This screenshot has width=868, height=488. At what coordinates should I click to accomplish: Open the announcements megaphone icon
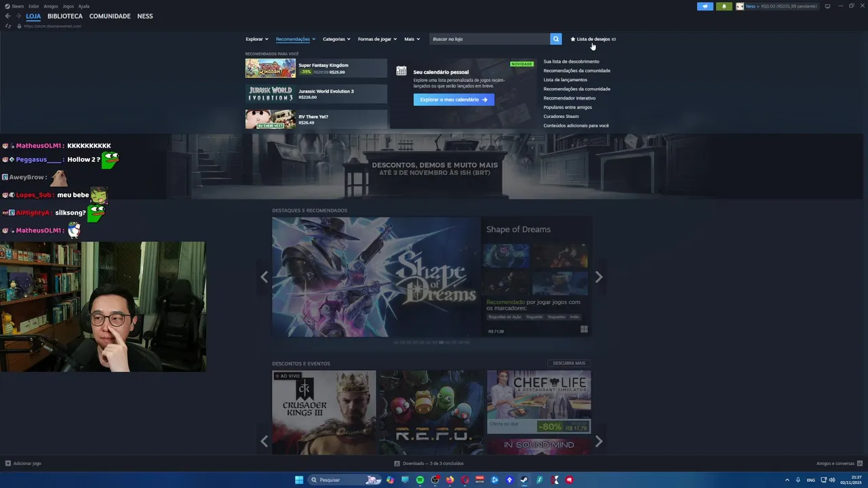(705, 6)
